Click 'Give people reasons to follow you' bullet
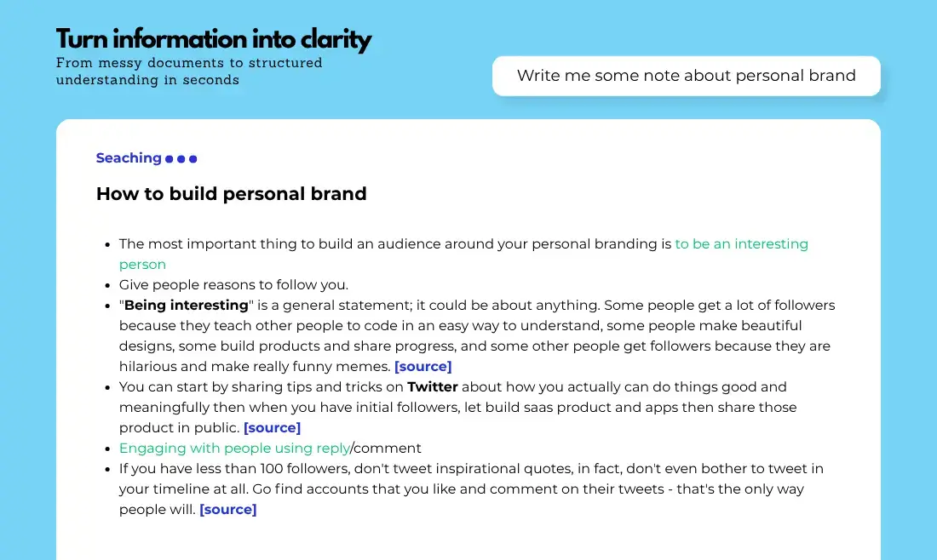Viewport: 937px width, 560px height. coord(233,285)
